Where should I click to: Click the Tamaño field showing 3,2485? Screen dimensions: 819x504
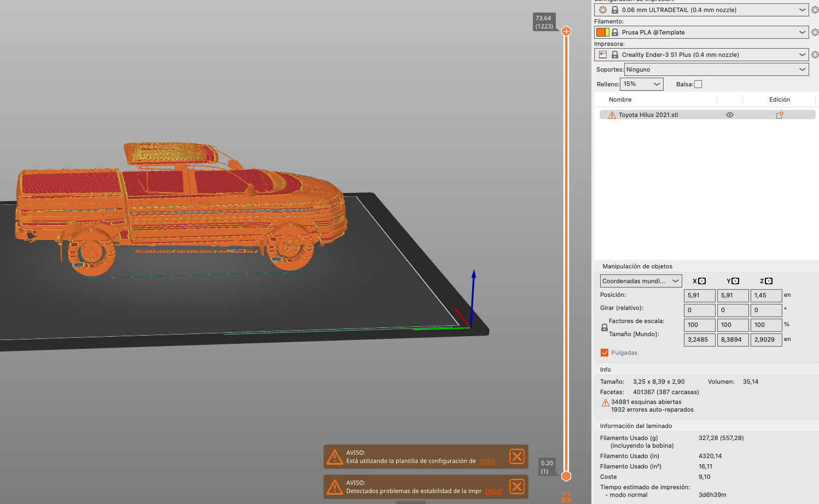pyautogui.click(x=700, y=340)
